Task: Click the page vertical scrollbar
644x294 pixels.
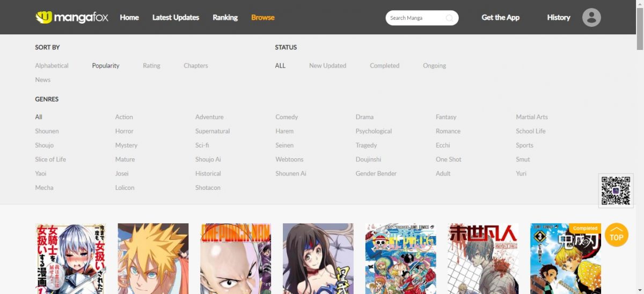Action: (x=640, y=161)
